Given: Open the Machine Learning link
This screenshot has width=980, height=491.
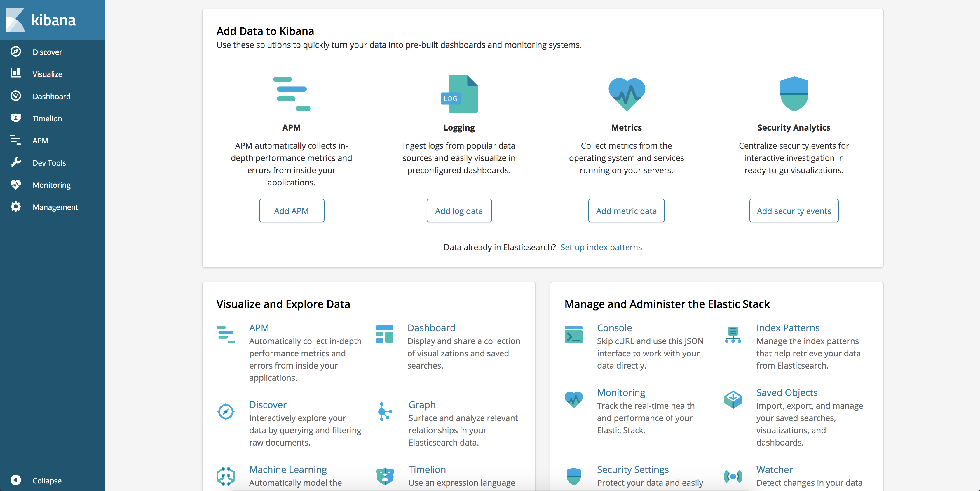Looking at the screenshot, I should point(288,469).
